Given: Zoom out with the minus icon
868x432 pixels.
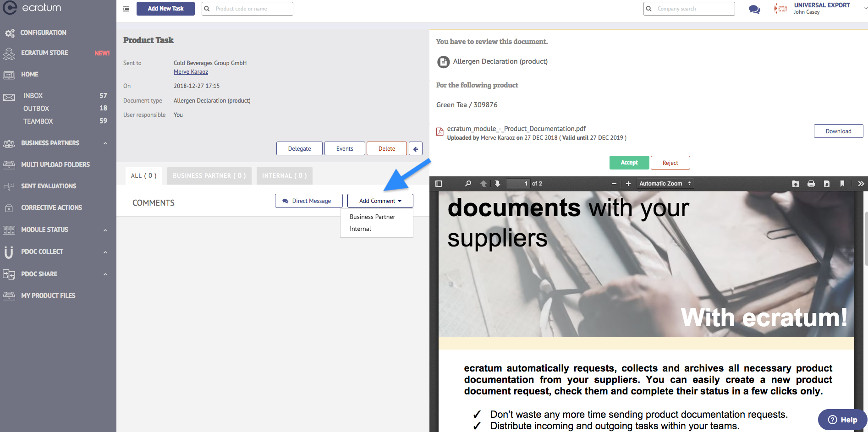Looking at the screenshot, I should pos(614,184).
